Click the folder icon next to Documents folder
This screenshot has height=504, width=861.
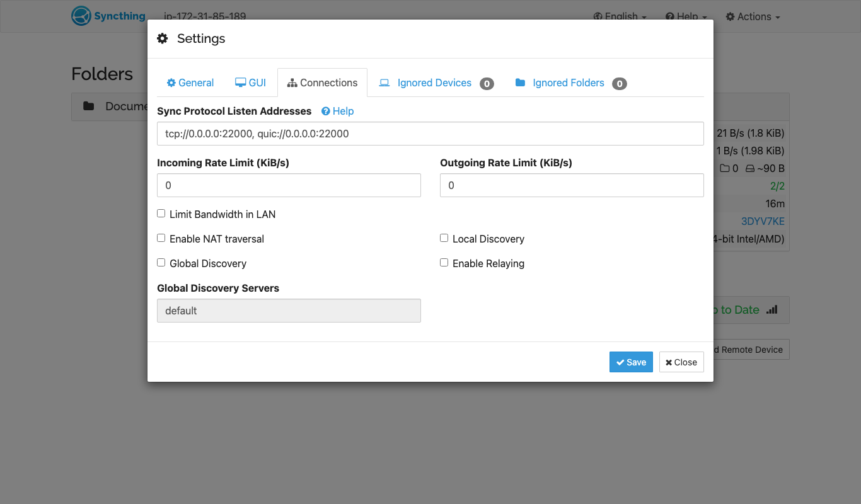[x=89, y=106]
